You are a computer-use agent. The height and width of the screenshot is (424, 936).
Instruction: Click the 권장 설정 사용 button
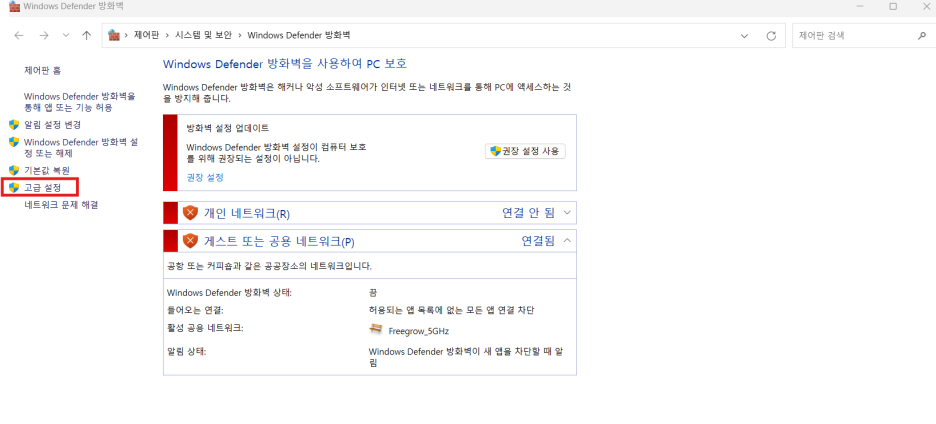(525, 151)
